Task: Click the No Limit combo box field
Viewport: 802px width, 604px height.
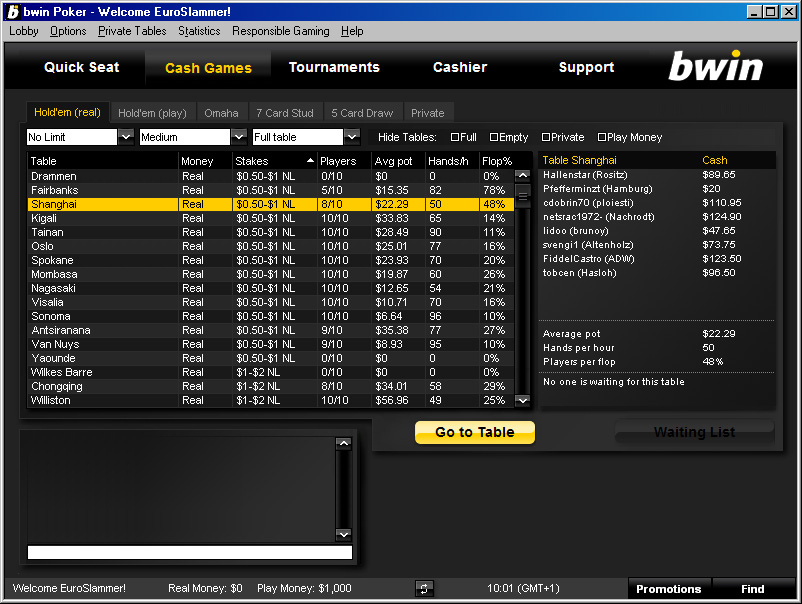Action: tap(72, 137)
